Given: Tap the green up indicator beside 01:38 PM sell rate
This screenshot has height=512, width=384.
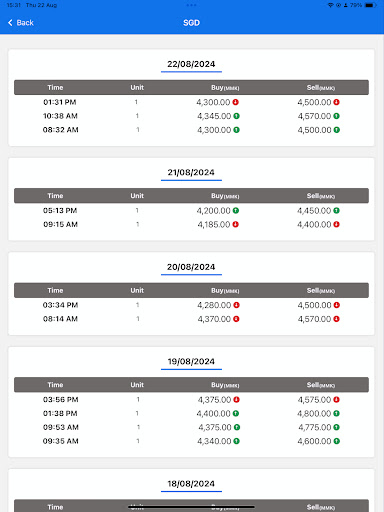Looking at the screenshot, I should (336, 413).
